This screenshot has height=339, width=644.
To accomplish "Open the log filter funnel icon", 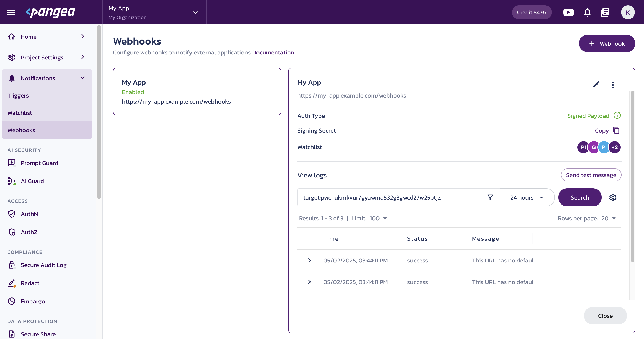I will pos(490,197).
